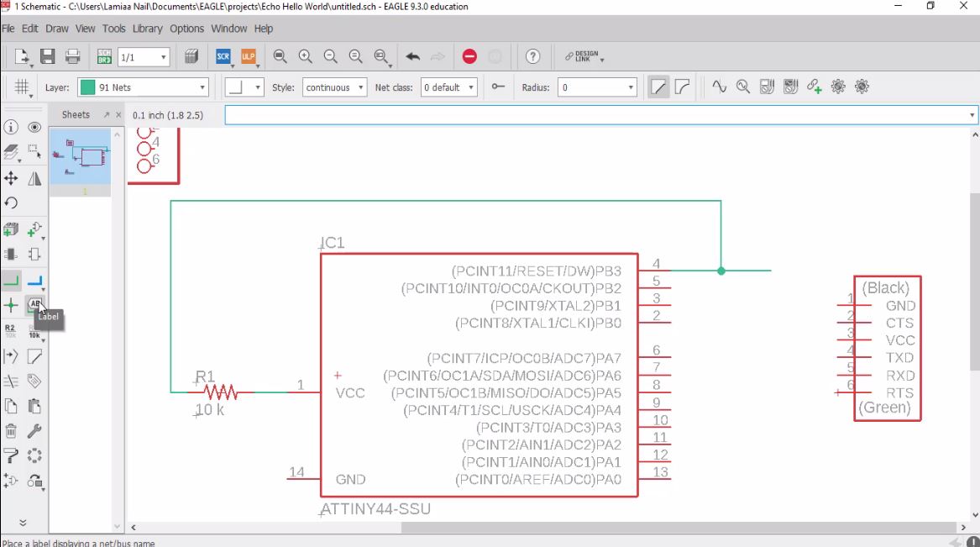Select the Copy tool icon
Image resolution: width=980 pixels, height=547 pixels.
coord(11,407)
